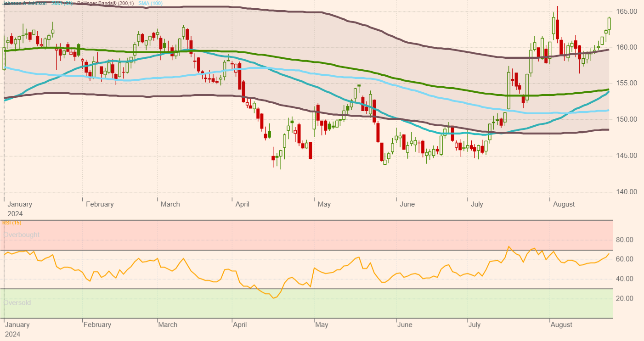The height and width of the screenshot is (341, 644).
Task: Select July on the price chart axis
Action: [x=477, y=204]
